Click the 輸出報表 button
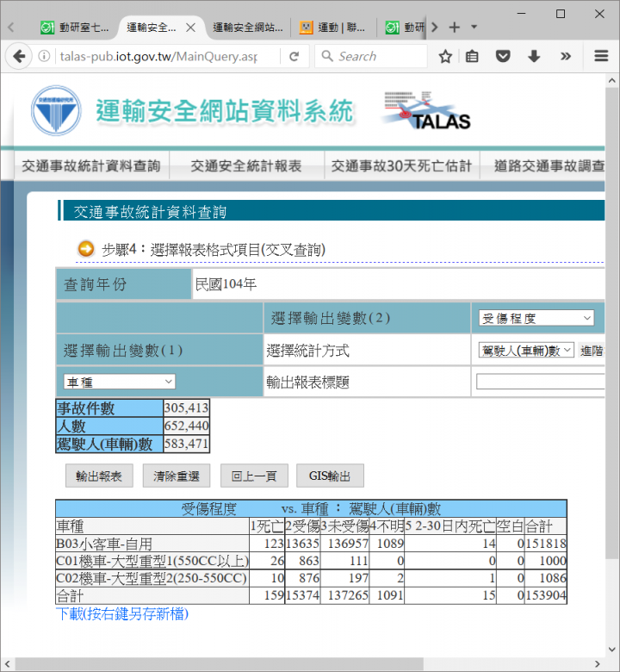The image size is (620, 672). (99, 476)
